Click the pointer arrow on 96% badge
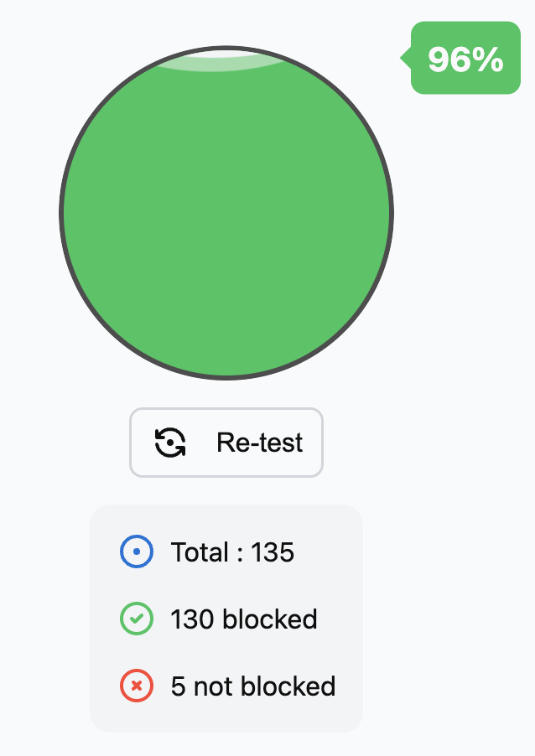Screen dimensions: 535x756 [x=406, y=58]
